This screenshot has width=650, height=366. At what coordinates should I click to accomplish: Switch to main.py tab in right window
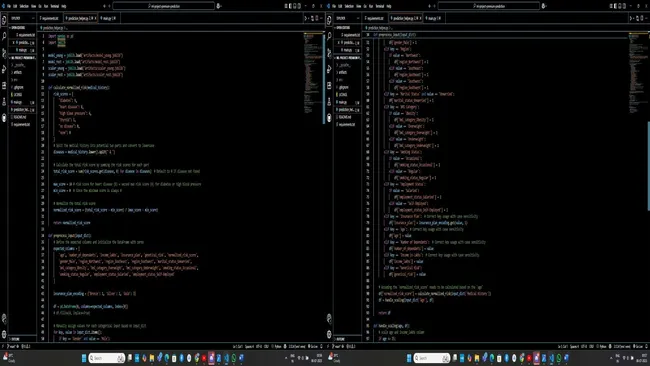click(433, 18)
